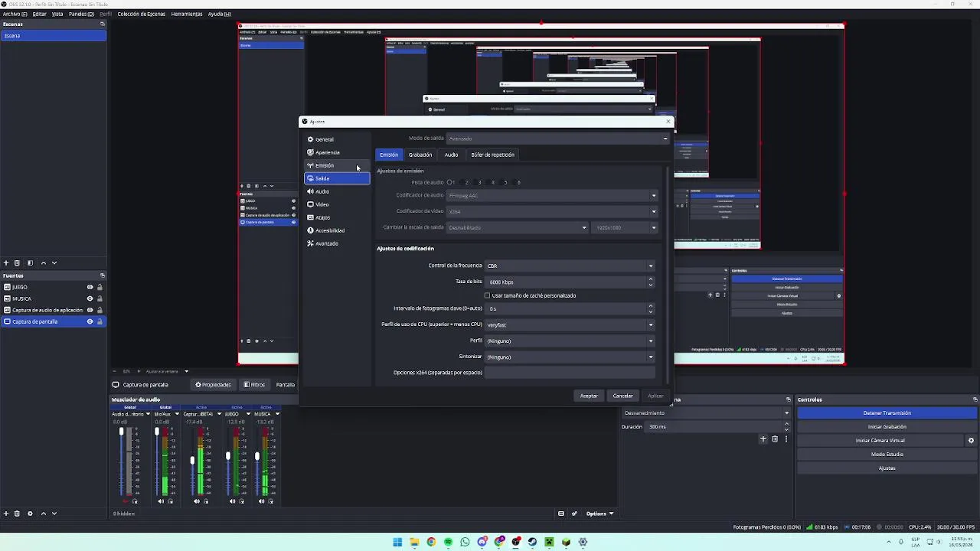The height and width of the screenshot is (551, 980).
Task: Adjust JUEGO volume slider handle
Action: pyautogui.click(x=227, y=456)
